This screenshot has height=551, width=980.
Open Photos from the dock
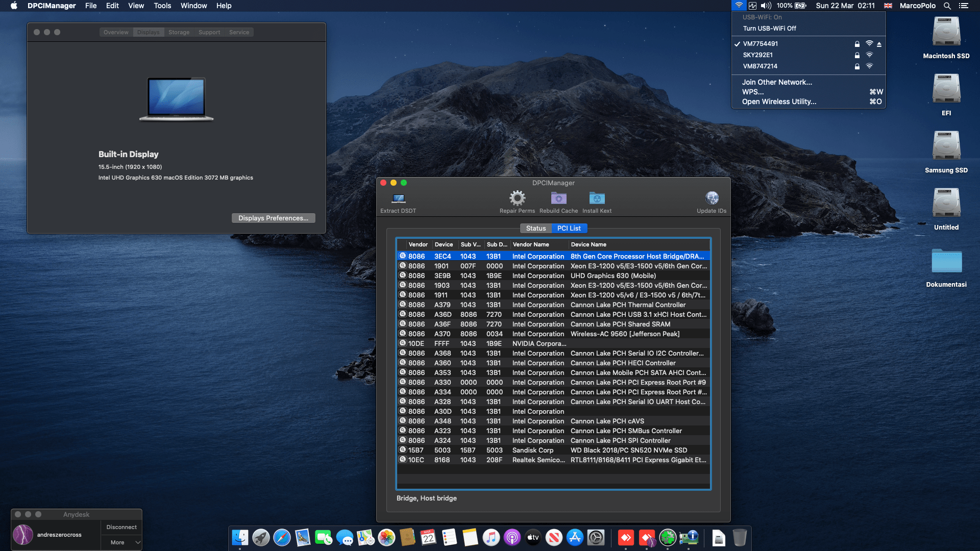(386, 537)
